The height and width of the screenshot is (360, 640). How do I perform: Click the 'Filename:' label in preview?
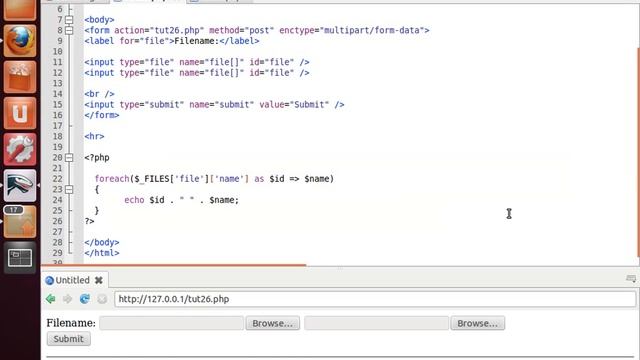click(71, 323)
